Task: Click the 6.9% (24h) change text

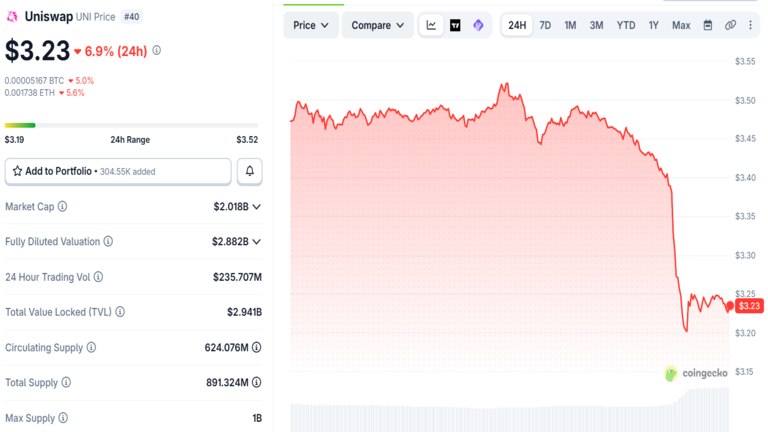Action: click(116, 51)
